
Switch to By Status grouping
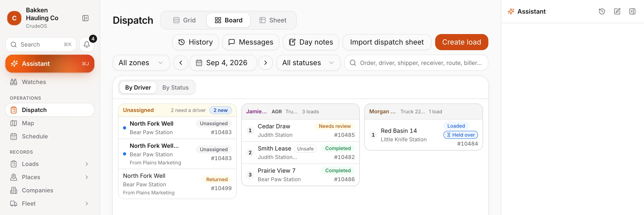[x=176, y=88]
